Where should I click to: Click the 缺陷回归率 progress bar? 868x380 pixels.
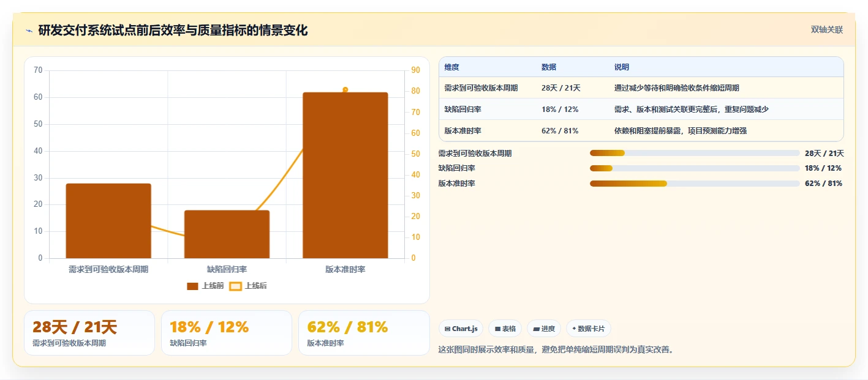(x=695, y=168)
